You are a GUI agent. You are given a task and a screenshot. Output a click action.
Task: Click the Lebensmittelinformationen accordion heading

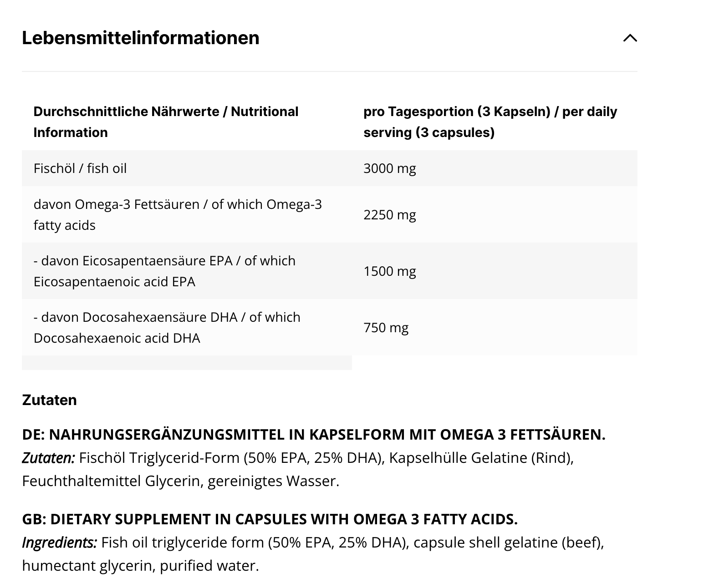click(141, 38)
